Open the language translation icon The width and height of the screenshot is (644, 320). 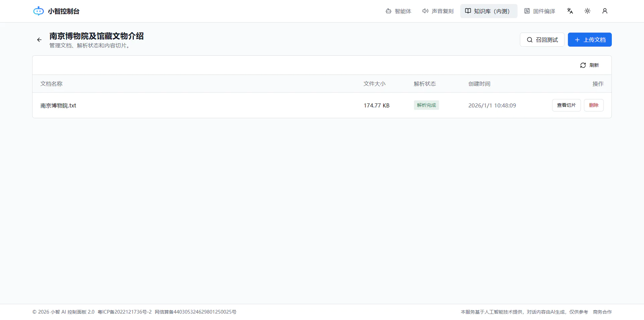[x=570, y=11]
